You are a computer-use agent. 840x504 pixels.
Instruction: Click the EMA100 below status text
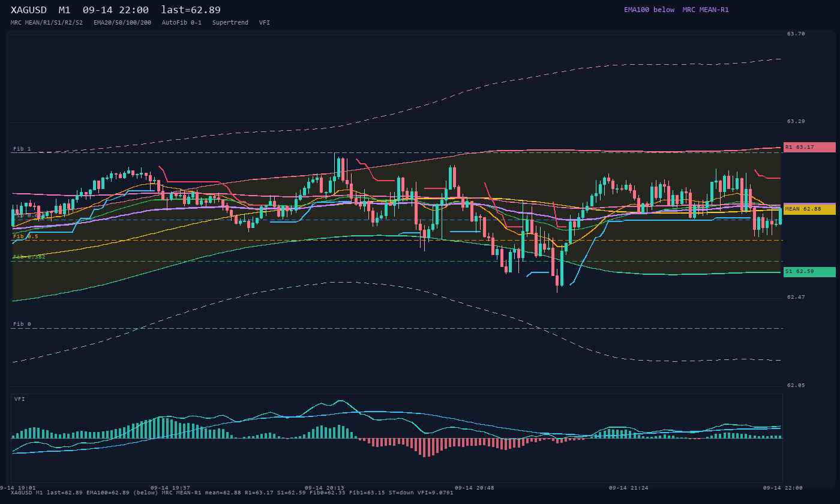click(649, 10)
